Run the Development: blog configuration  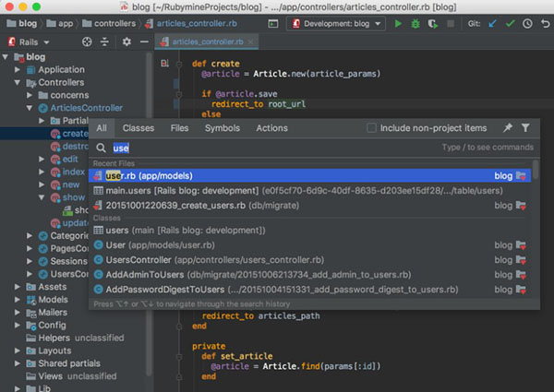pyautogui.click(x=398, y=24)
